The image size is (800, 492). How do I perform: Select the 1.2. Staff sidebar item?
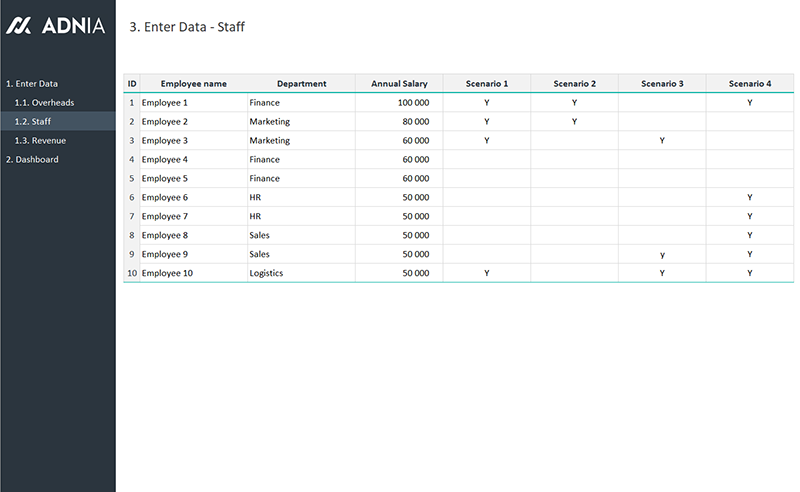coord(33,122)
